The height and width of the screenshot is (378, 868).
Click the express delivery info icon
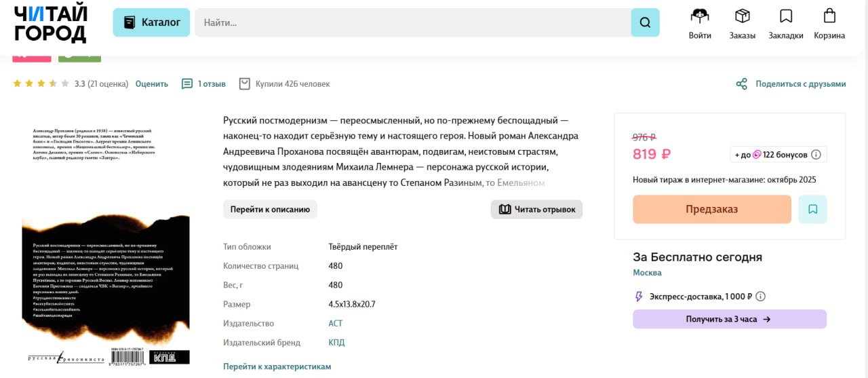coord(761,297)
